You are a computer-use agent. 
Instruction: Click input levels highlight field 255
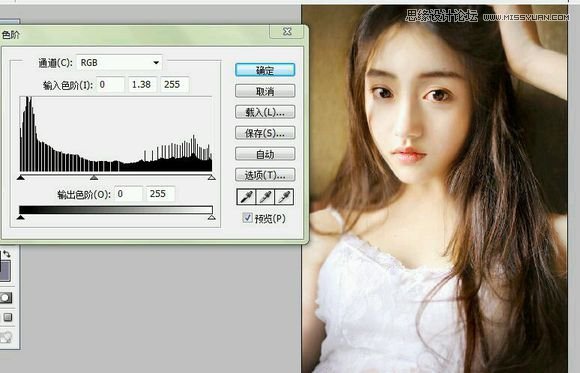pos(175,85)
